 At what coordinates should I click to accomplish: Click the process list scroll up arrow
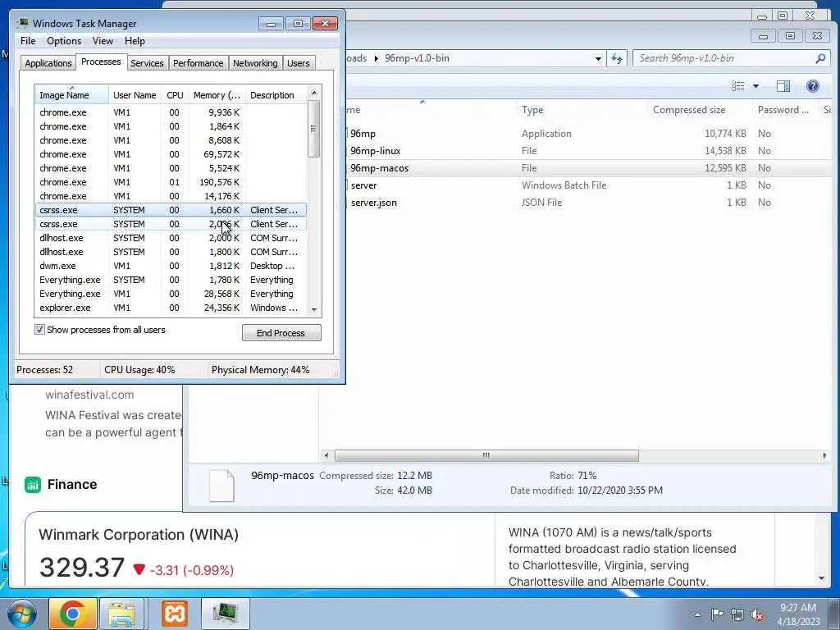[314, 93]
